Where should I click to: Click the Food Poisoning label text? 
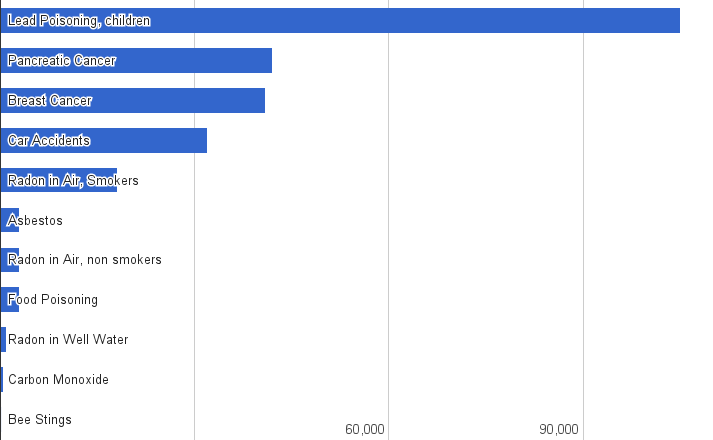point(53,300)
